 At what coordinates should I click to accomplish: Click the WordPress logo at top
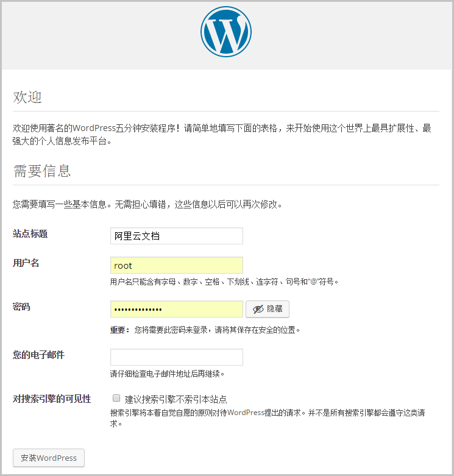tap(226, 32)
